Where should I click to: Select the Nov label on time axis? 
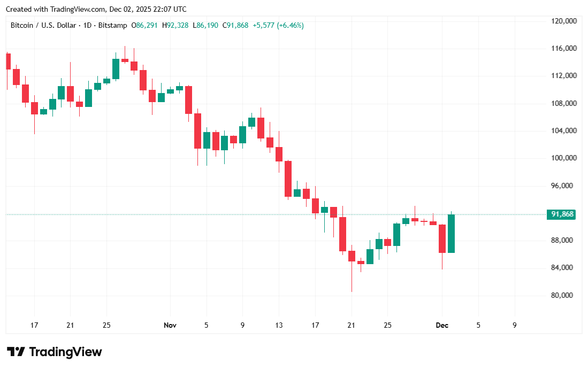click(x=170, y=325)
